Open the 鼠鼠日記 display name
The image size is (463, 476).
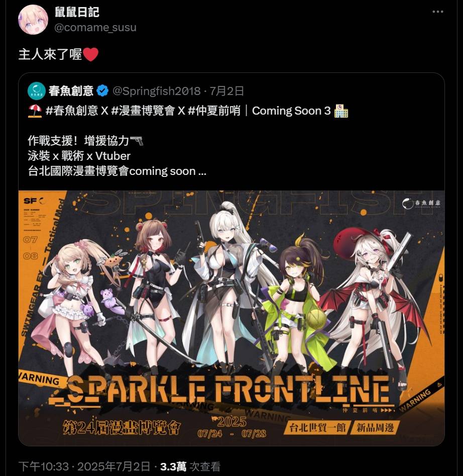click(77, 12)
